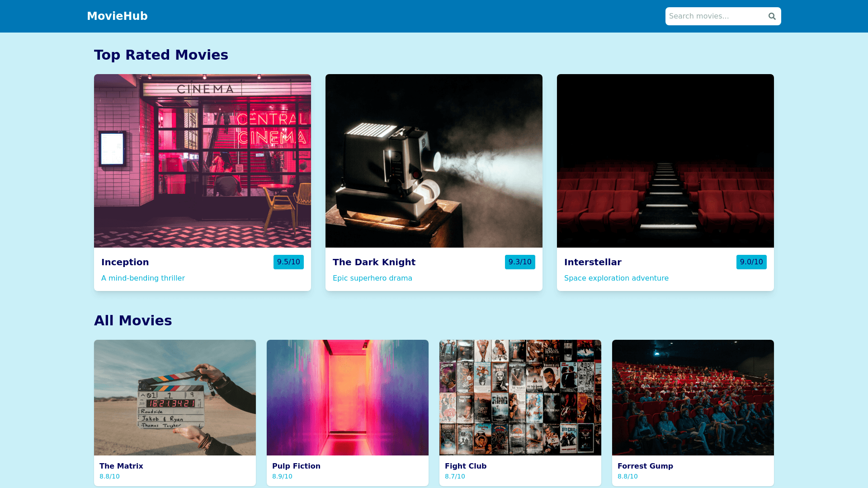The image size is (868, 488).
Task: Click the Inception movie title
Action: point(125,262)
